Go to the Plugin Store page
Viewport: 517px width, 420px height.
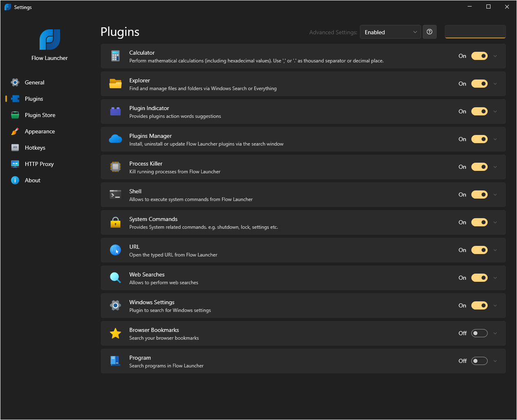(x=50, y=115)
